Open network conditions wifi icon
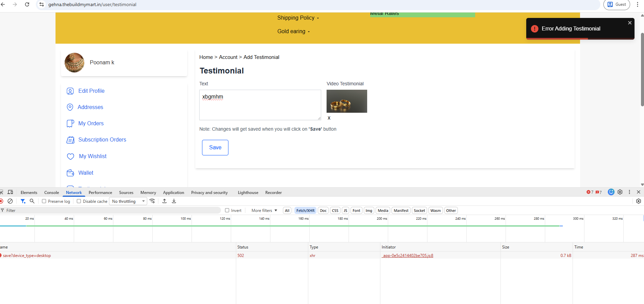The height and width of the screenshot is (304, 644). coord(152,201)
